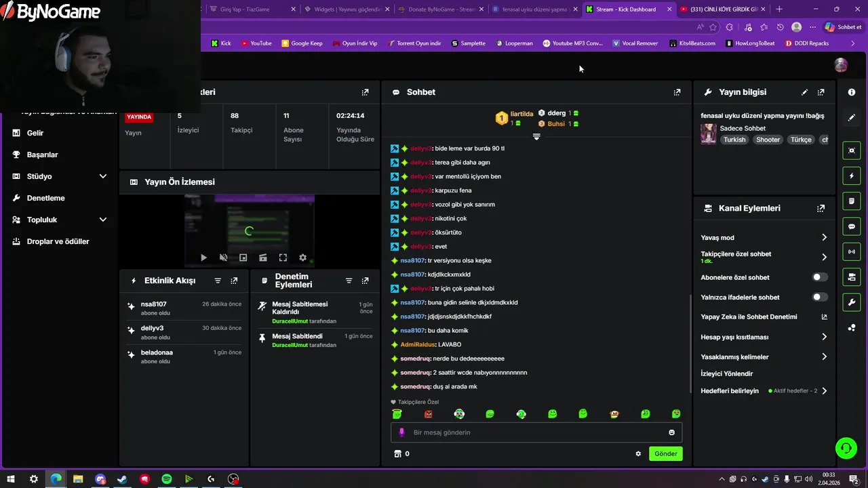Open Yavaş mod options
This screenshot has height=488, width=868.
point(764,237)
